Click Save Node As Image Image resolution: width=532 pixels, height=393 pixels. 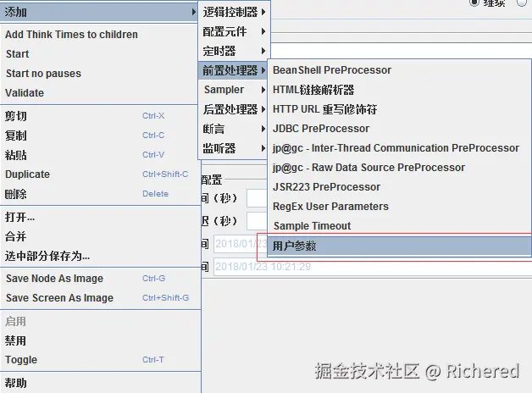[100, 279]
